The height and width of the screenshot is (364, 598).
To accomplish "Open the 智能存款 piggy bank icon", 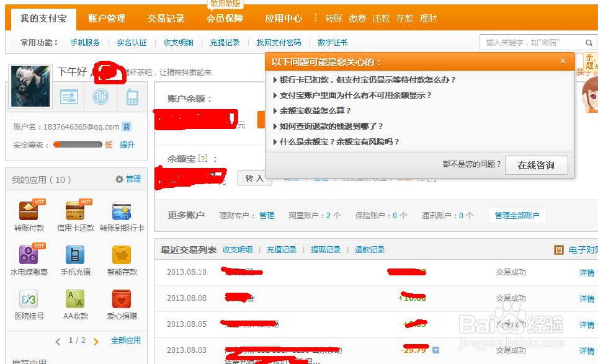I will [122, 255].
